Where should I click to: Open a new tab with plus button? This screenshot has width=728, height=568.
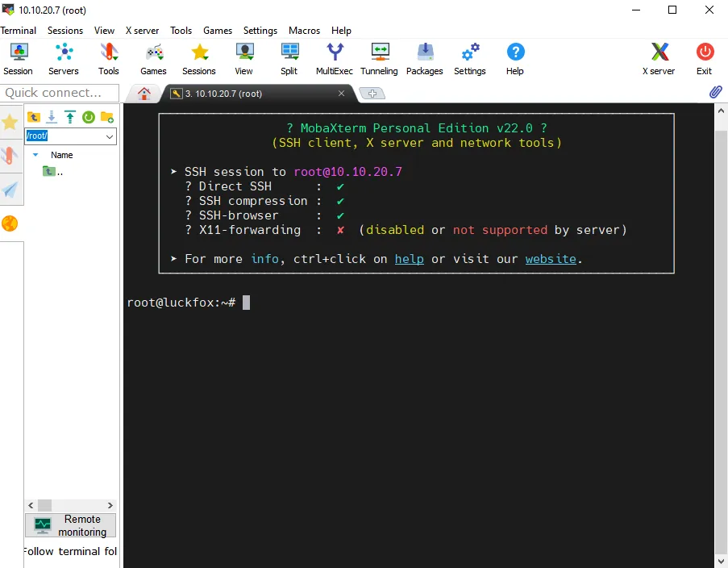[372, 94]
